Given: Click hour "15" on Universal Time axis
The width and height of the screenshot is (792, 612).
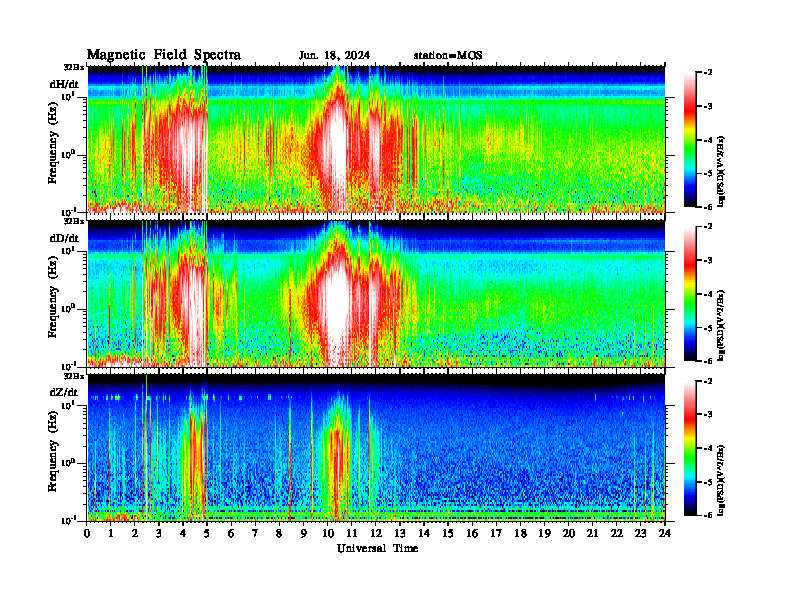Looking at the screenshot, I should pyautogui.click(x=448, y=534).
